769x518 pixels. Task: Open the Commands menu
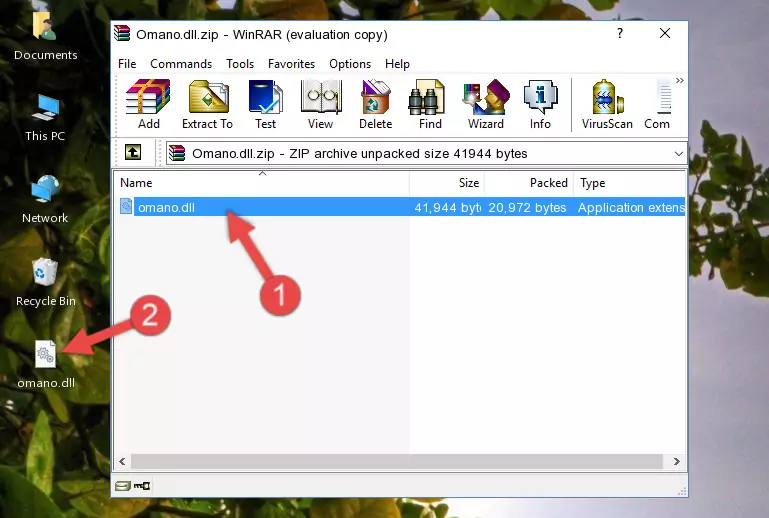pos(181,64)
